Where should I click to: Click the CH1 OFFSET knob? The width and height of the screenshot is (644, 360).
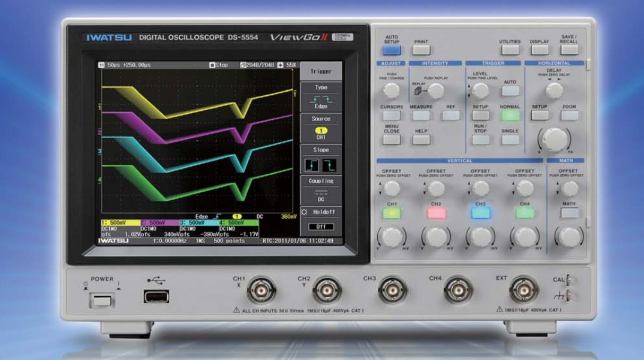click(x=392, y=189)
